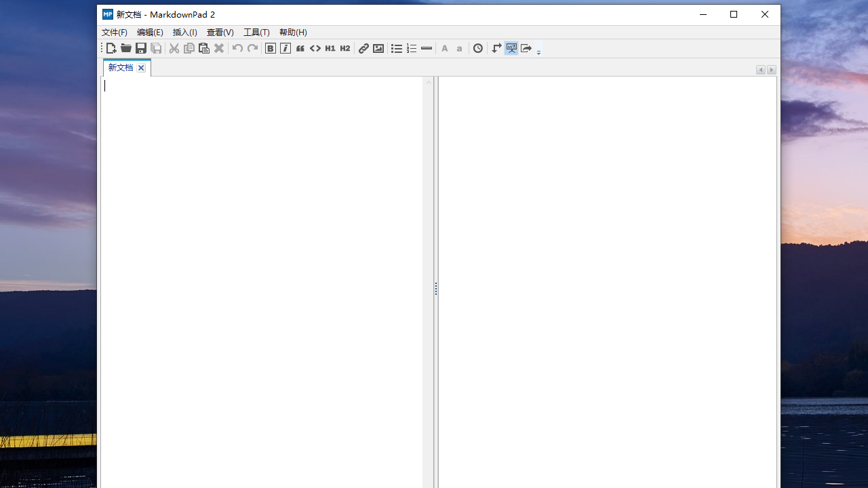
Task: Toggle the live preview pane icon
Action: 511,48
